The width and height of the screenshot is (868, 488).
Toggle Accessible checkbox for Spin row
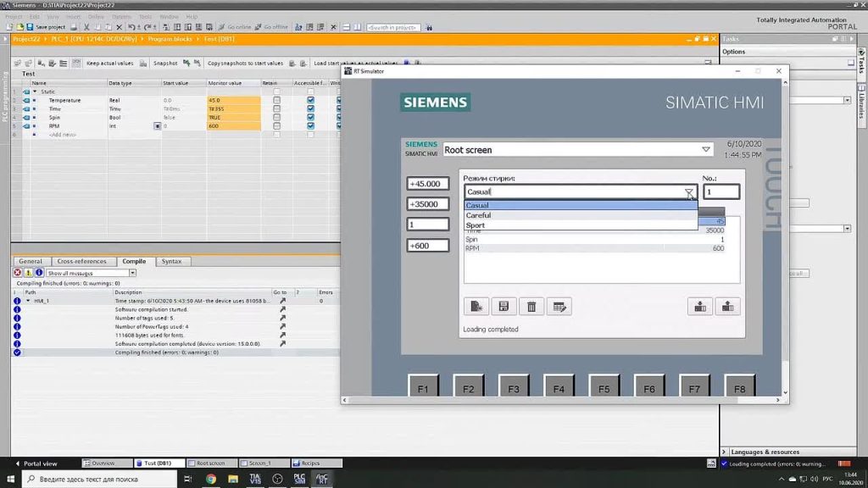[310, 117]
